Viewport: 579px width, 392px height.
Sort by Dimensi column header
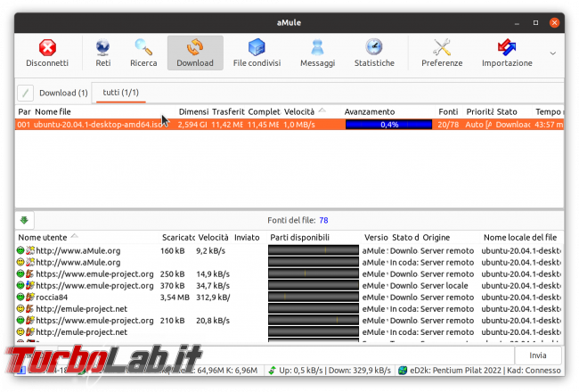(x=192, y=111)
